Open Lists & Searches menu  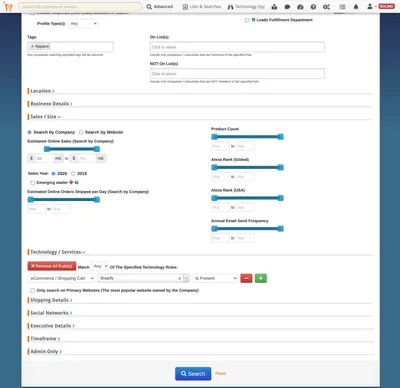coord(202,7)
